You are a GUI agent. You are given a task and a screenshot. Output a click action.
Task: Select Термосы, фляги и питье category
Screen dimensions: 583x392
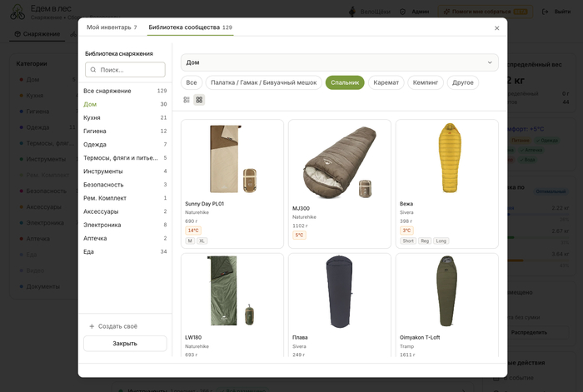pos(125,157)
